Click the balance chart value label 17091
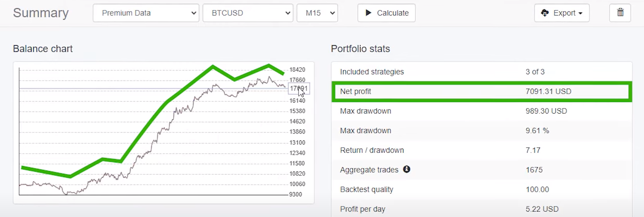 pyautogui.click(x=299, y=88)
